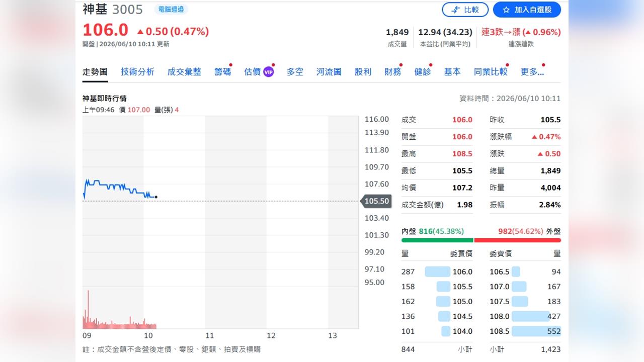Select the 電腦週邊 industry tag
644x362 pixels.
[171, 9]
